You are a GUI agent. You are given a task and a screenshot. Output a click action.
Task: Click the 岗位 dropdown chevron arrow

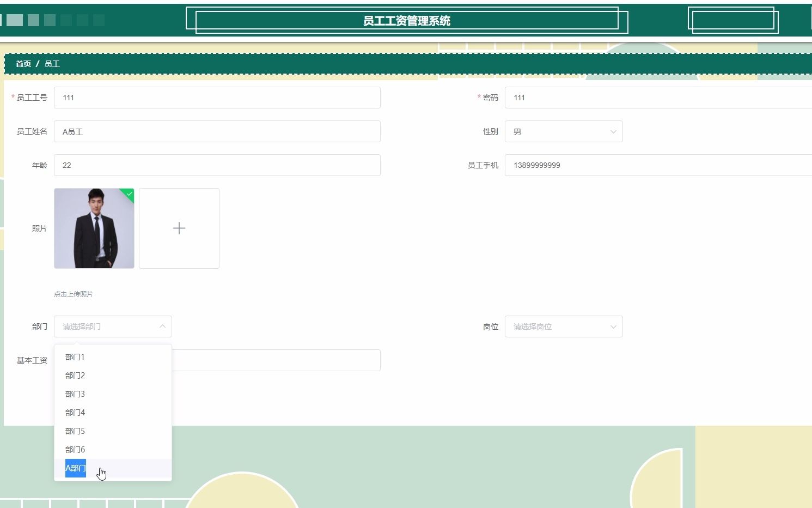point(613,327)
